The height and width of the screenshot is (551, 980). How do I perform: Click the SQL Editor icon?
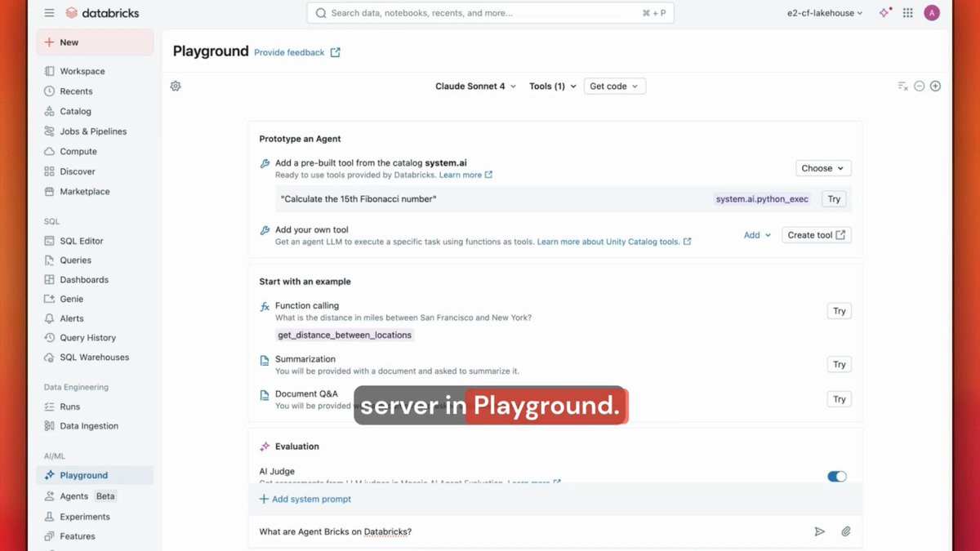(50, 241)
